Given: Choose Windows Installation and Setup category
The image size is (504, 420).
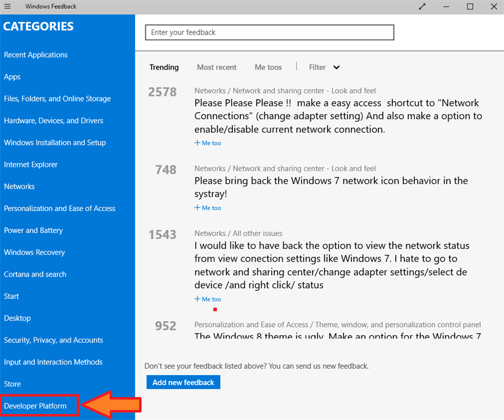Looking at the screenshot, I should [x=55, y=143].
